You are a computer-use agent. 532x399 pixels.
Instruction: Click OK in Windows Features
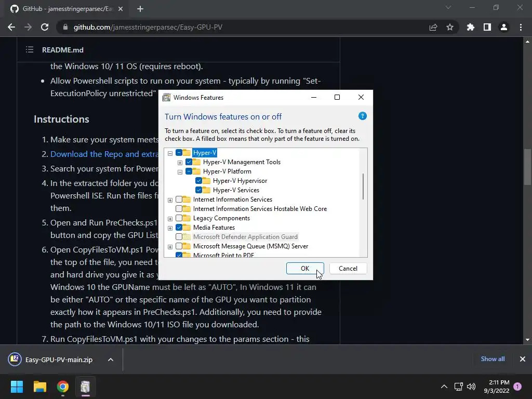[304, 269]
